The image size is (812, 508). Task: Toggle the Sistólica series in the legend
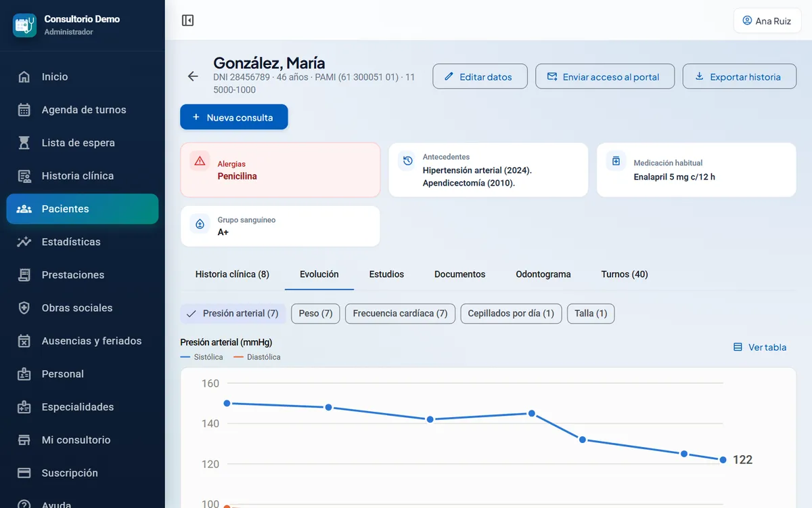pos(202,357)
